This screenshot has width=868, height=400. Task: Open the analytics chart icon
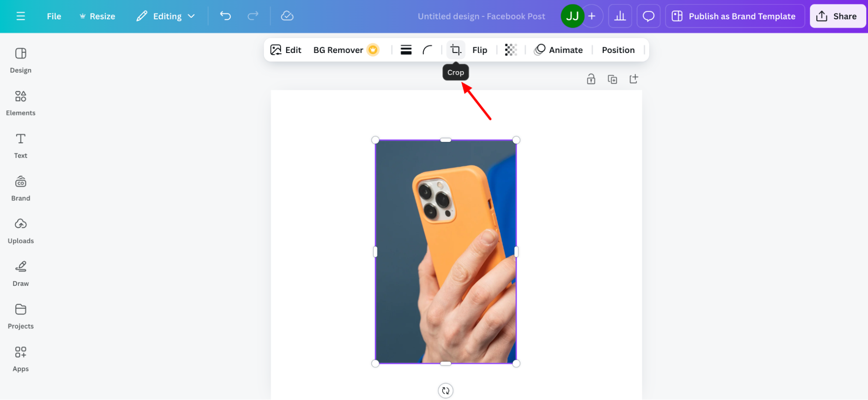620,16
